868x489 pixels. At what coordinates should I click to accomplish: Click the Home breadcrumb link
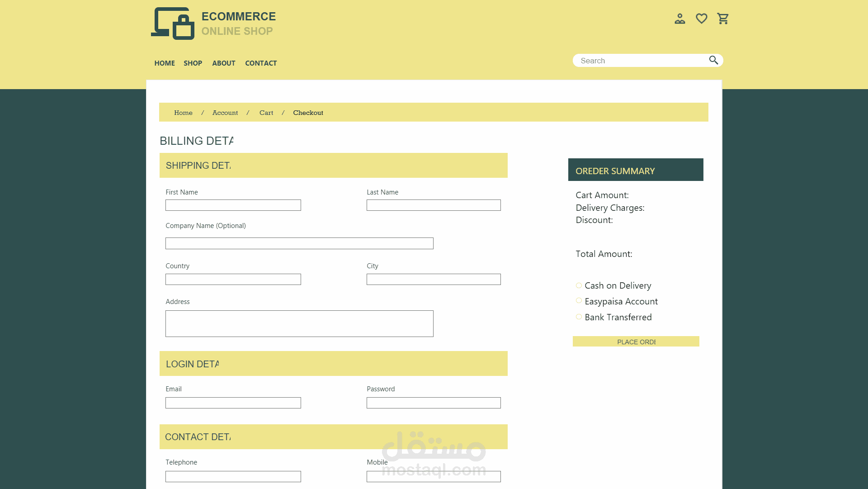point(183,113)
